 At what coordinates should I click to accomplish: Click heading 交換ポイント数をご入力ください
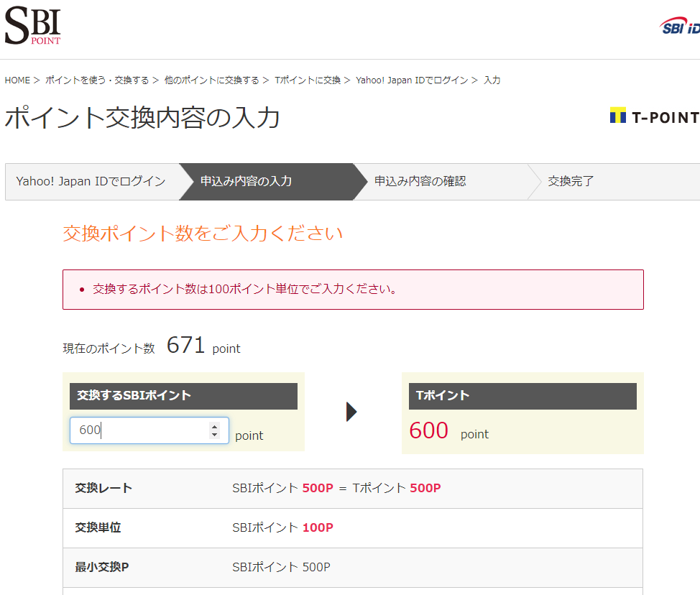coord(203,234)
